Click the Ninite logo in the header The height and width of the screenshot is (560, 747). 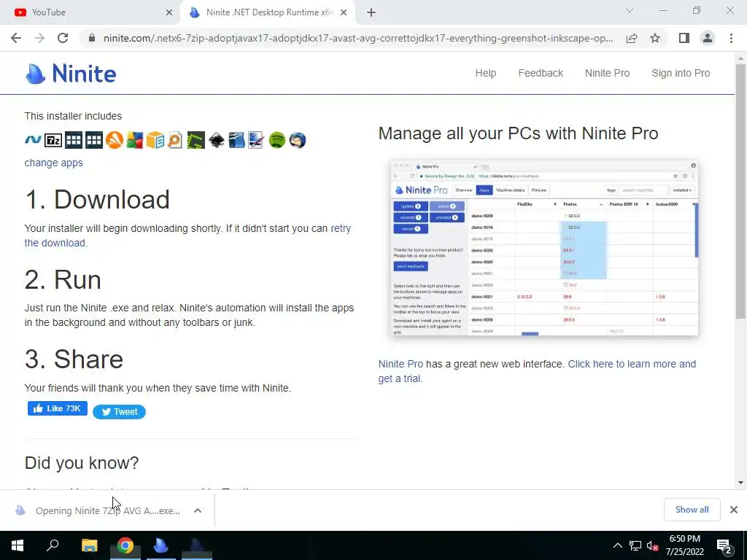[x=71, y=74]
